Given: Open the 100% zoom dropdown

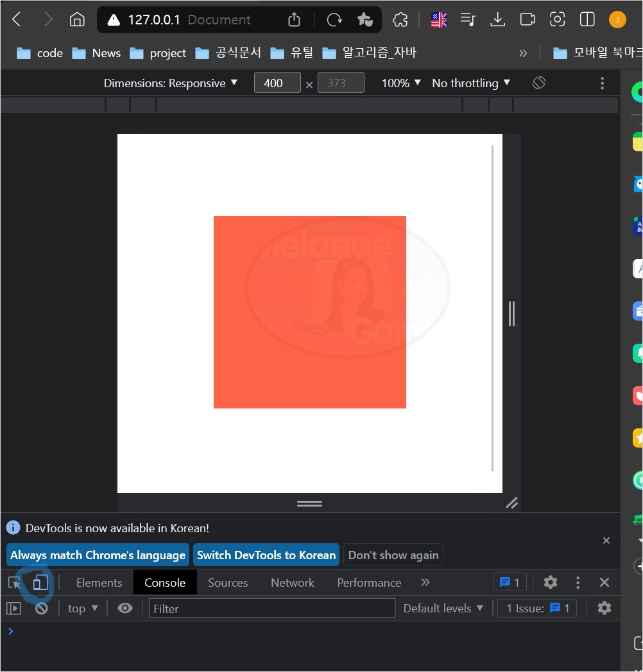Looking at the screenshot, I should click(x=401, y=83).
